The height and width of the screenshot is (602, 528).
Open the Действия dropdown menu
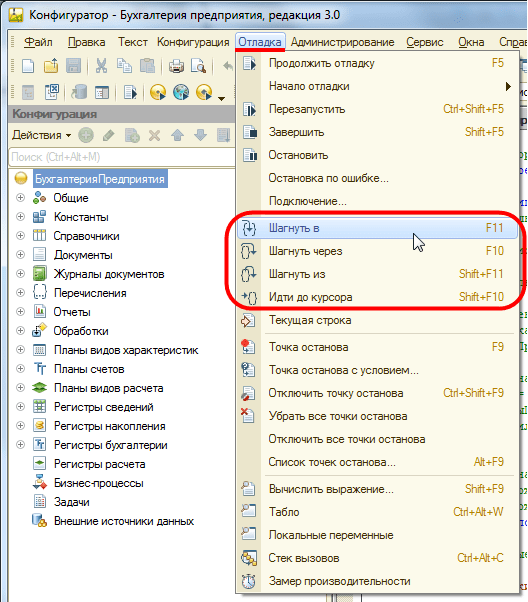coord(41,135)
